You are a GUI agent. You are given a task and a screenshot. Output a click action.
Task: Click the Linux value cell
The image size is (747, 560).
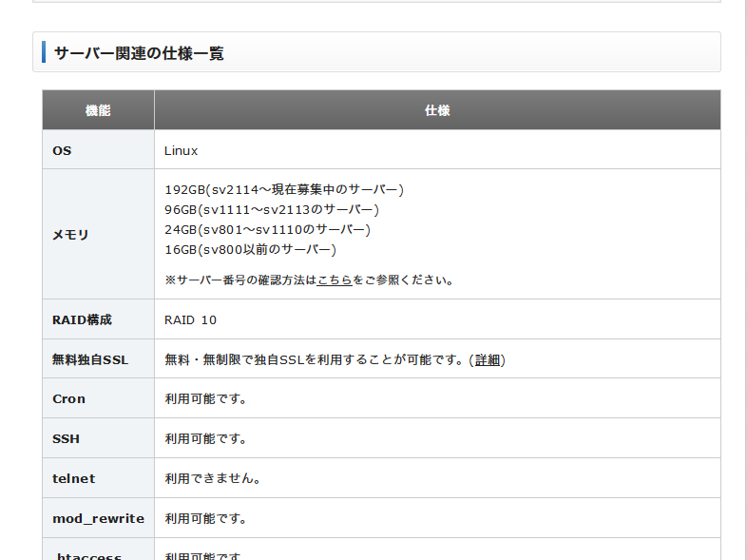182,151
